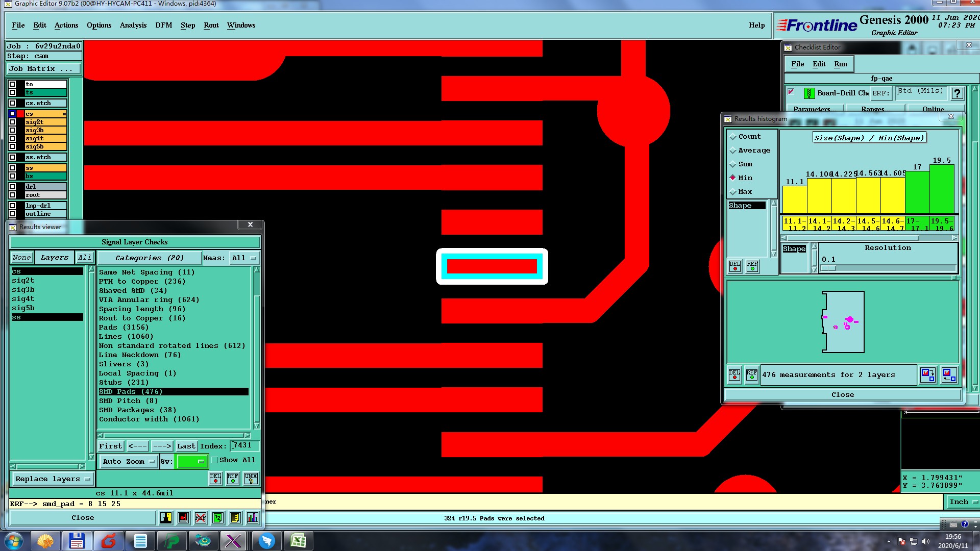Open Excel from the Windows taskbar
The image size is (980, 551).
coord(298,541)
